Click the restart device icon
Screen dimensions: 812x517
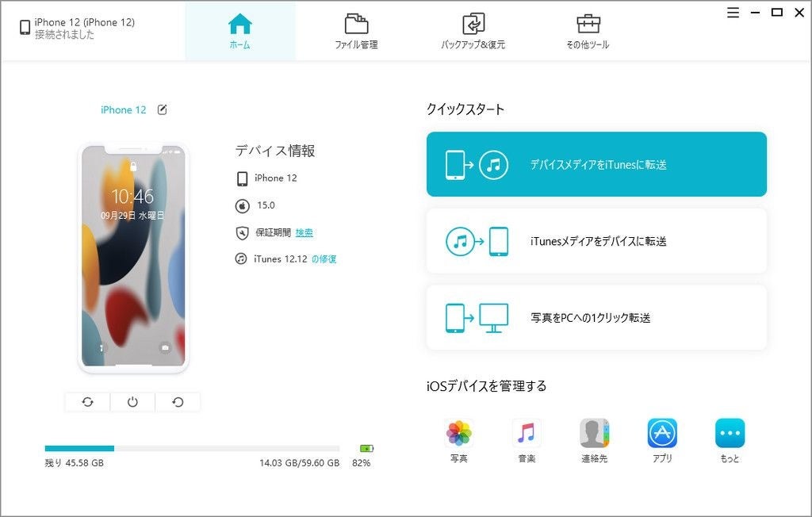coord(178,402)
